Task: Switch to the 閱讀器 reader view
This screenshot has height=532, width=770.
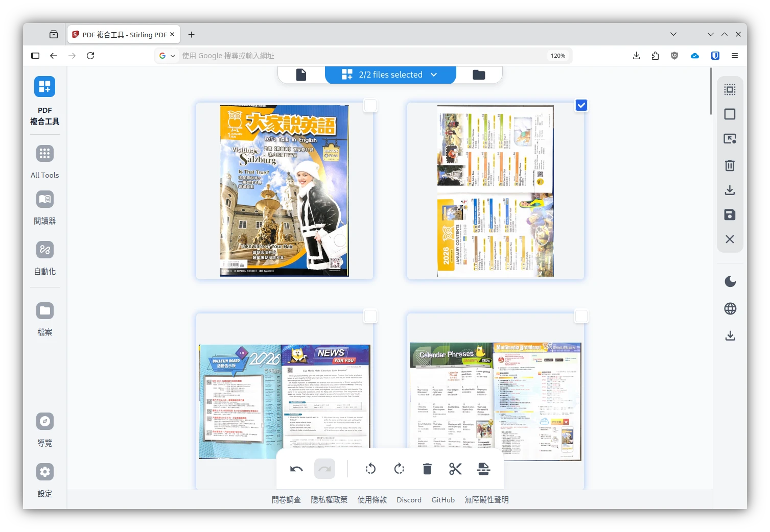Action: pos(45,207)
